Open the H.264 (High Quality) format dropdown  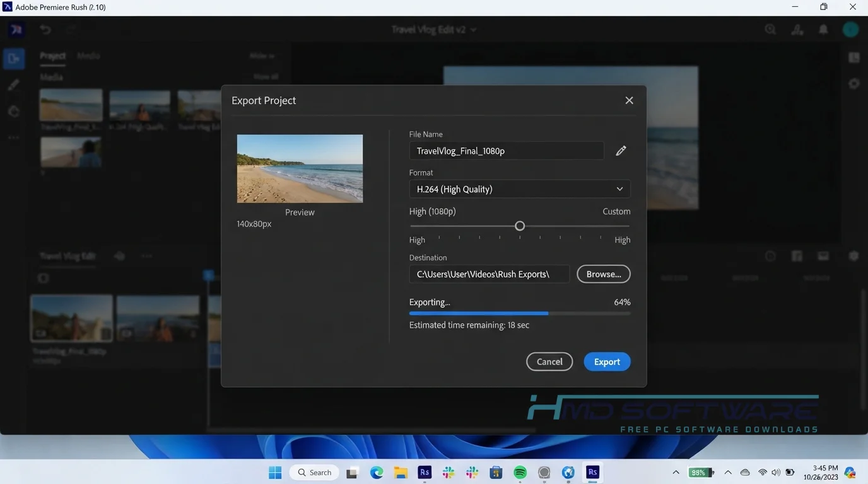click(x=520, y=189)
